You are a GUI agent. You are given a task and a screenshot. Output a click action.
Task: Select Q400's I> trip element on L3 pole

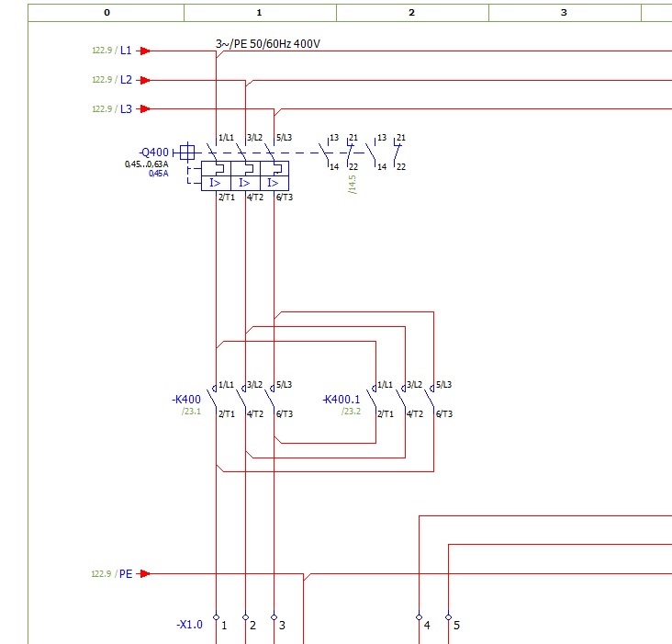coord(274,183)
